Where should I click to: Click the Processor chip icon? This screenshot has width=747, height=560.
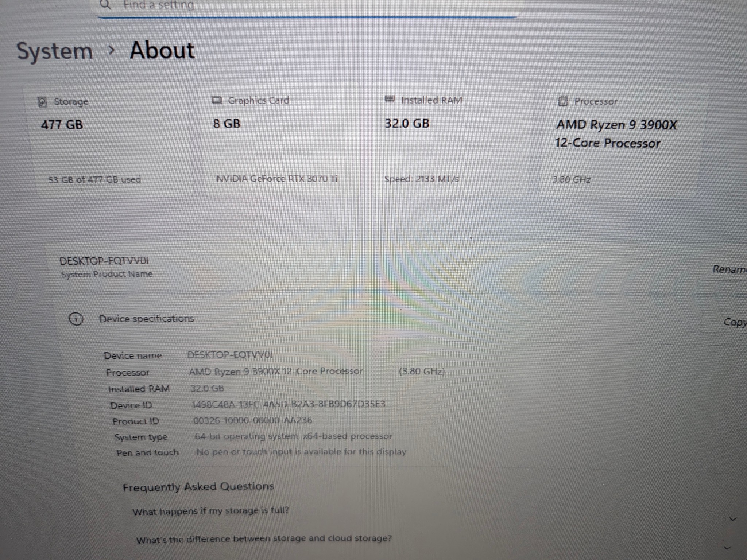(x=563, y=101)
